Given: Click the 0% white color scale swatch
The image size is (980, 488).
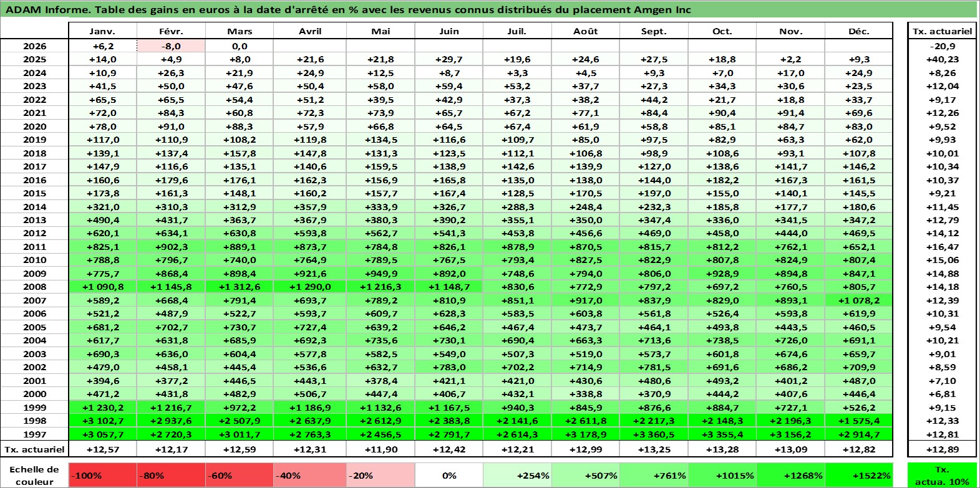Looking at the screenshot, I should tap(449, 475).
